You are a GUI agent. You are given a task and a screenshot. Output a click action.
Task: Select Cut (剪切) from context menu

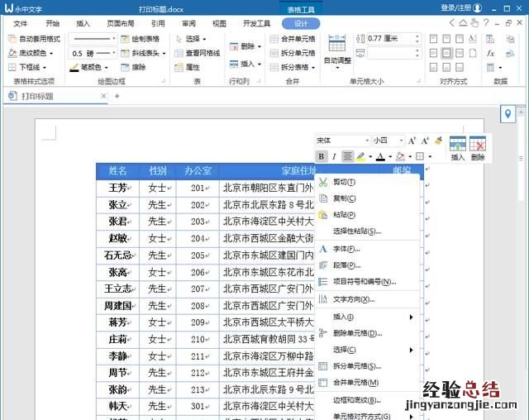tap(344, 182)
